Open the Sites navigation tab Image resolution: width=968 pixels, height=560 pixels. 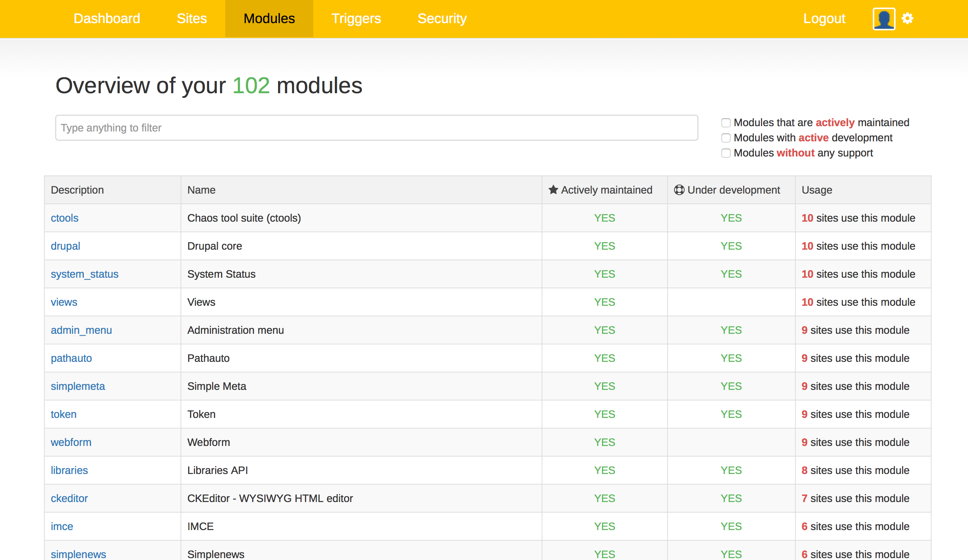coord(192,19)
